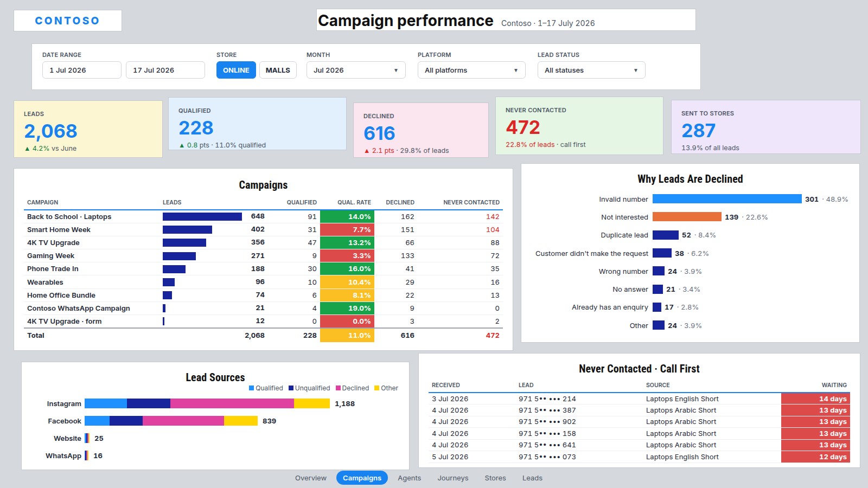Click the Invalid number bar

coord(727,199)
